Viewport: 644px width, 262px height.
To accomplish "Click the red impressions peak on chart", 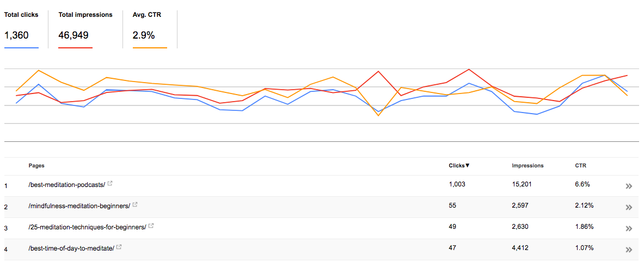I will (469, 70).
